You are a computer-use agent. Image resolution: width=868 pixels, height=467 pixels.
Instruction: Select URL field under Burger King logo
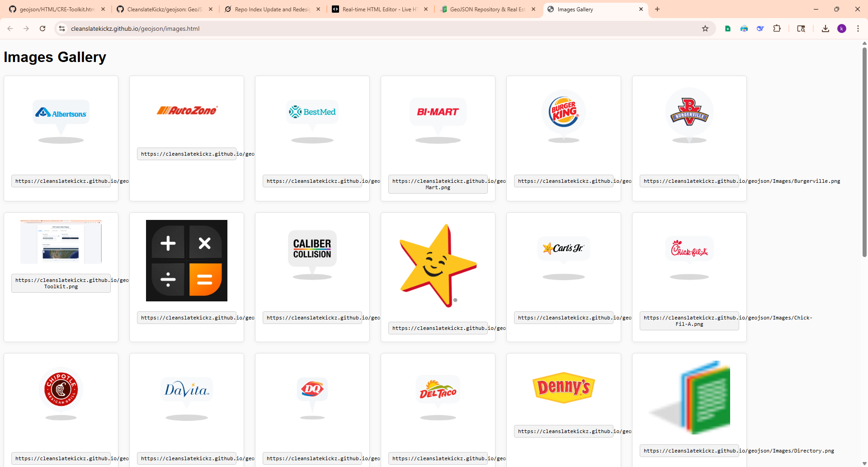tap(564, 181)
